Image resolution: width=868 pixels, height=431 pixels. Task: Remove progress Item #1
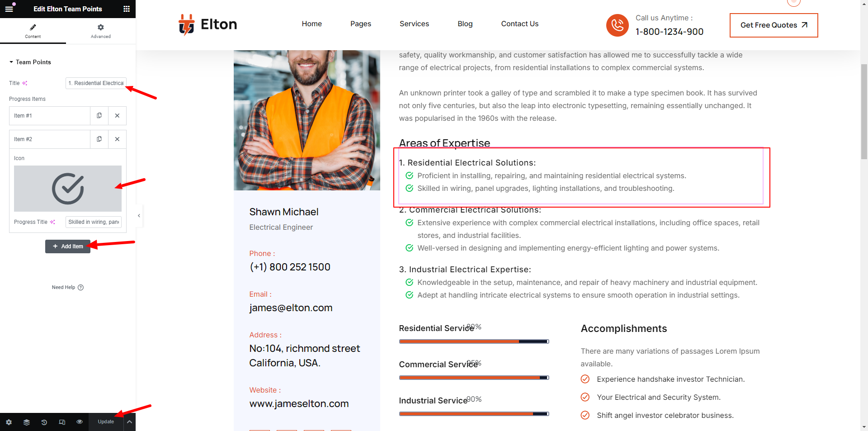pyautogui.click(x=117, y=116)
